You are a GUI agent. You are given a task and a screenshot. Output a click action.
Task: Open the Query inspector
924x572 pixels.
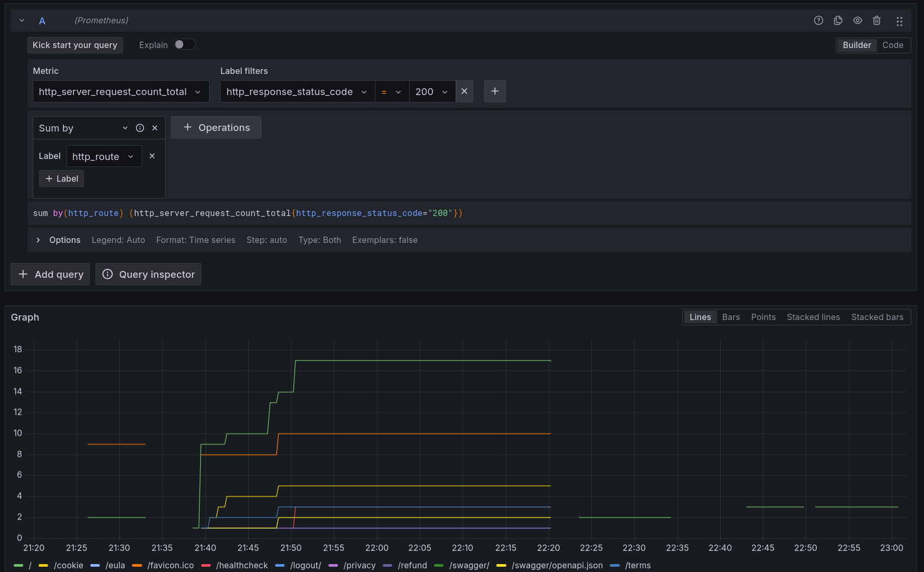click(148, 274)
